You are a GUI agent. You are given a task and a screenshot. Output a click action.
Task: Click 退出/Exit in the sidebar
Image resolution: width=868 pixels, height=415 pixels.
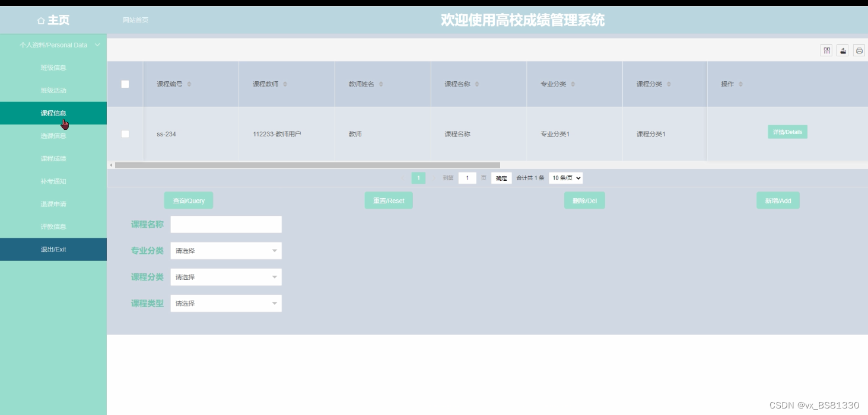click(x=53, y=250)
